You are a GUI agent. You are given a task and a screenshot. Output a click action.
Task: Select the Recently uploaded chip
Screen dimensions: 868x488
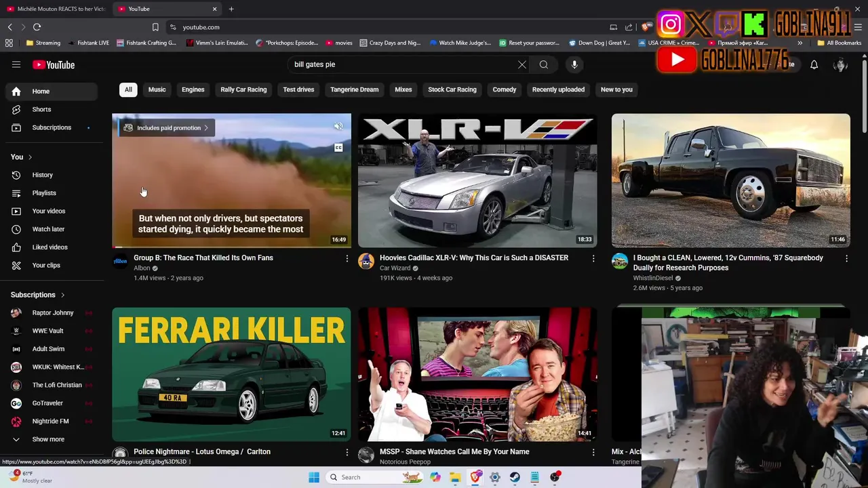558,89
